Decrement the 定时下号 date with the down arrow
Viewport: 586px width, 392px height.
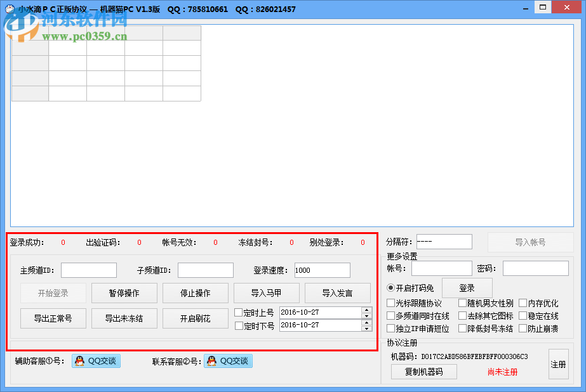367,328
